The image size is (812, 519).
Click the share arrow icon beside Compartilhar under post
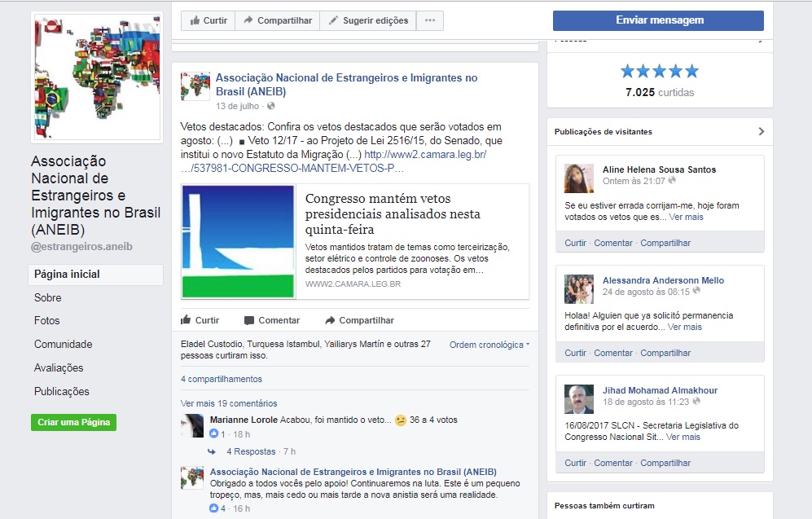330,320
